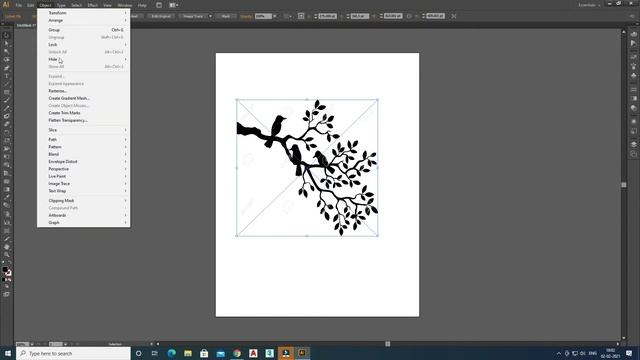The width and height of the screenshot is (640, 360).
Task: Choose Create Trim Marks
Action: coord(84,113)
